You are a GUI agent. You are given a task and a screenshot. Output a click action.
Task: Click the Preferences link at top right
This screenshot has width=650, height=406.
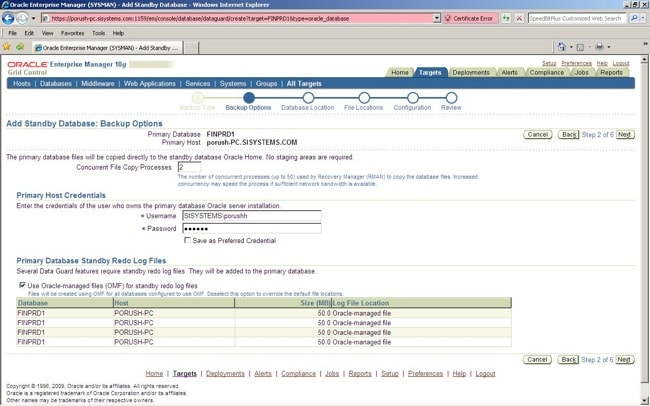click(x=576, y=63)
